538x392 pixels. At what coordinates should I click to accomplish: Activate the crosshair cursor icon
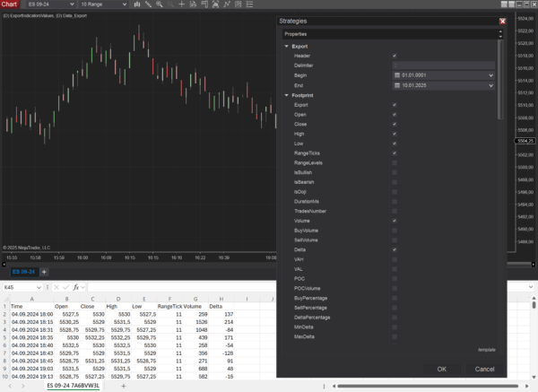tap(181, 4)
